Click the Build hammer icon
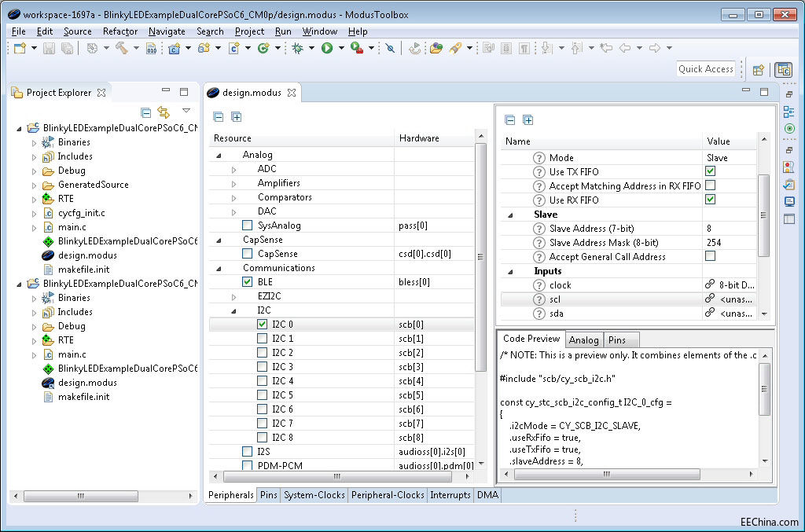The width and height of the screenshot is (805, 532). (x=122, y=48)
